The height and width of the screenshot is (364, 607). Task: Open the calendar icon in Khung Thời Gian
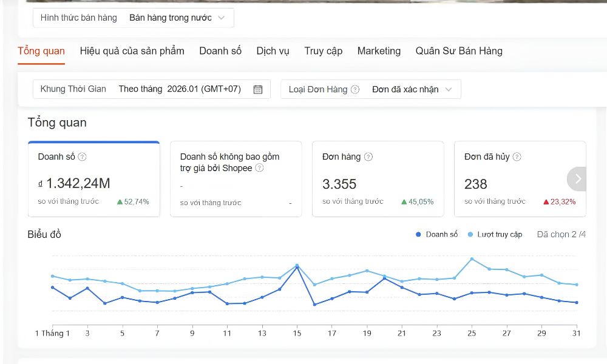[258, 90]
